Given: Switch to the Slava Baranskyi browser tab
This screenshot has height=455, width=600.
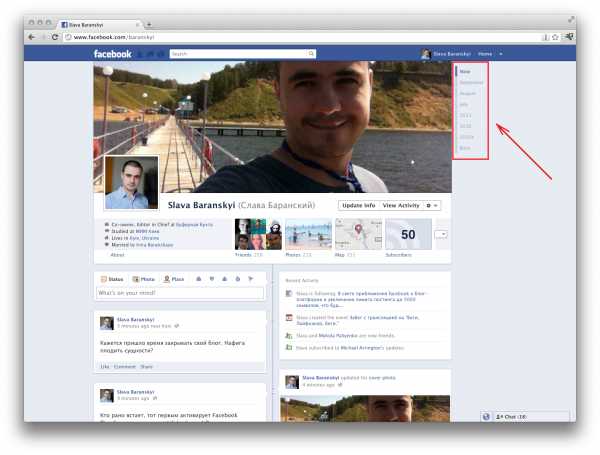Looking at the screenshot, I should (101, 24).
